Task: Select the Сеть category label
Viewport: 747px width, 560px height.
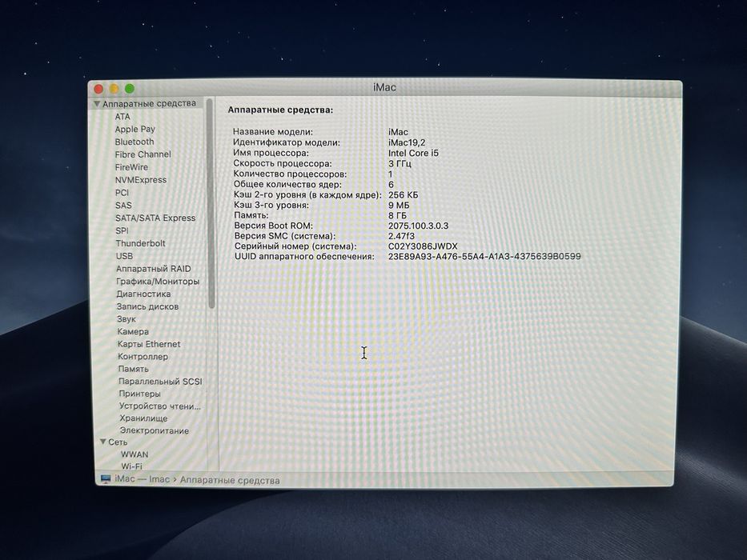Action: point(118,442)
